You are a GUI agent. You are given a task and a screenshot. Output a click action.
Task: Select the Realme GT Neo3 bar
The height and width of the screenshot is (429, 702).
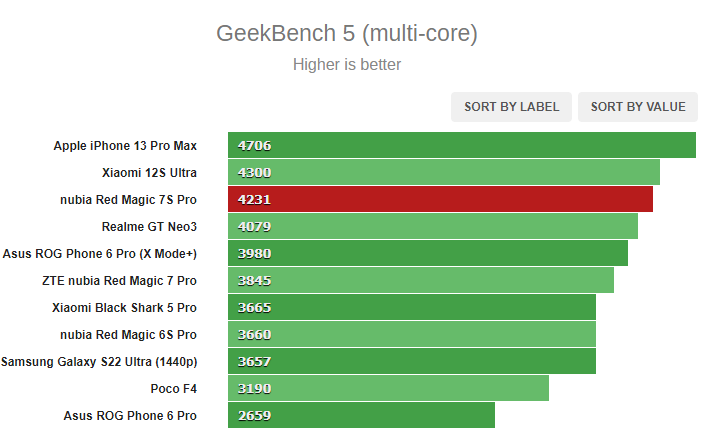click(433, 226)
